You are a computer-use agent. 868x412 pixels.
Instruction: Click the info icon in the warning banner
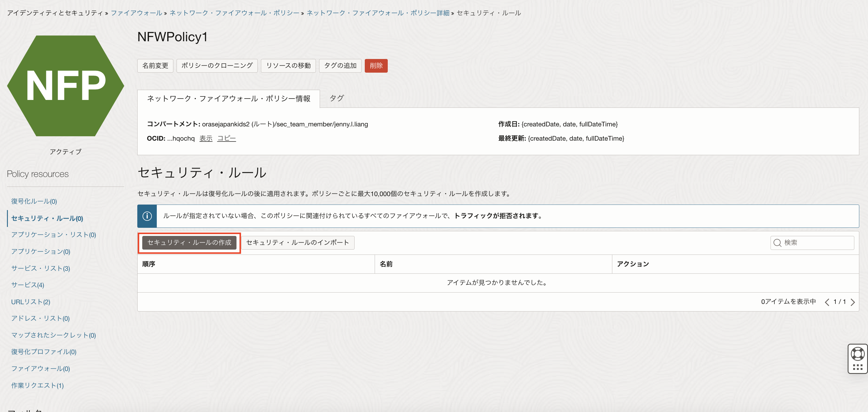click(147, 216)
